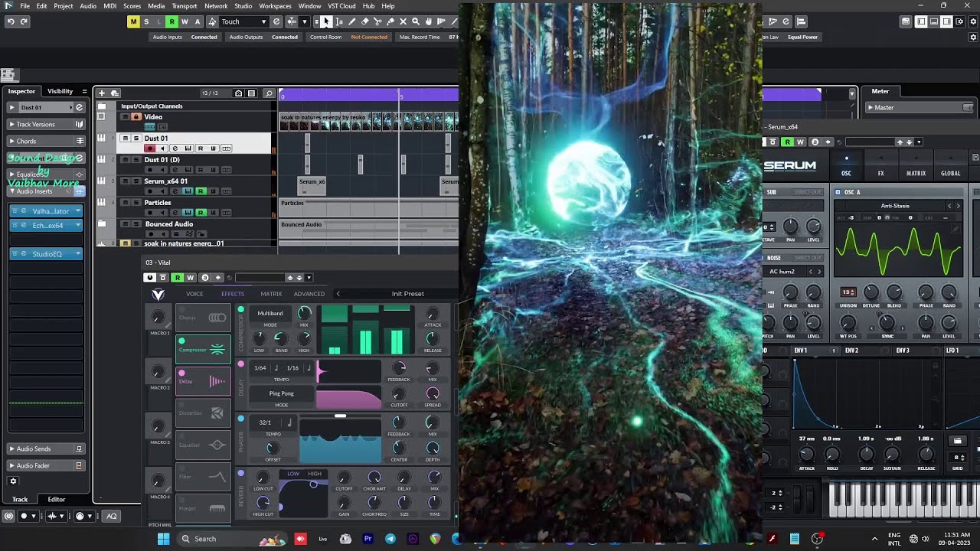Expand the Chords inspector section

click(11, 141)
